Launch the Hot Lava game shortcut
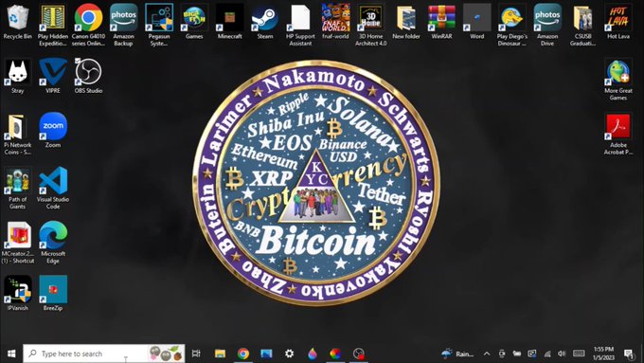 (x=618, y=22)
